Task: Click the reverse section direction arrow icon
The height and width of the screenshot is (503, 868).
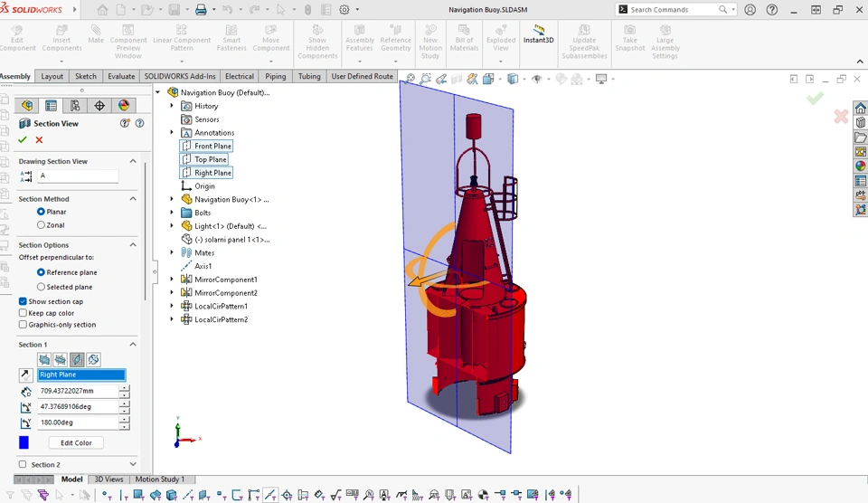Action: point(24,375)
